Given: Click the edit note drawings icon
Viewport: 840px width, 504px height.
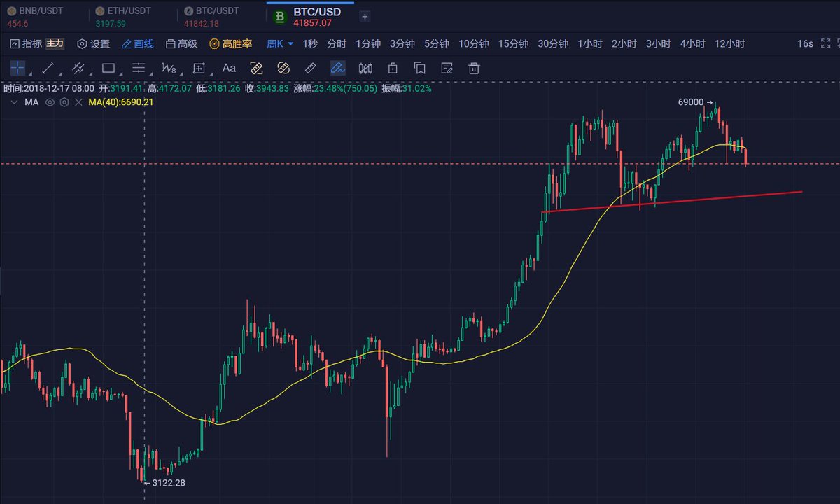Looking at the screenshot, I should point(447,68).
